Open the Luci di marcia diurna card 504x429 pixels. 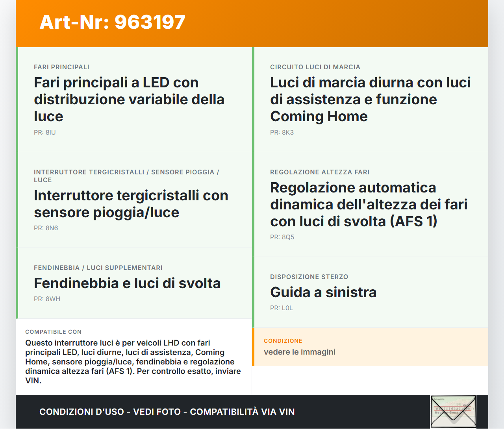pos(370,99)
